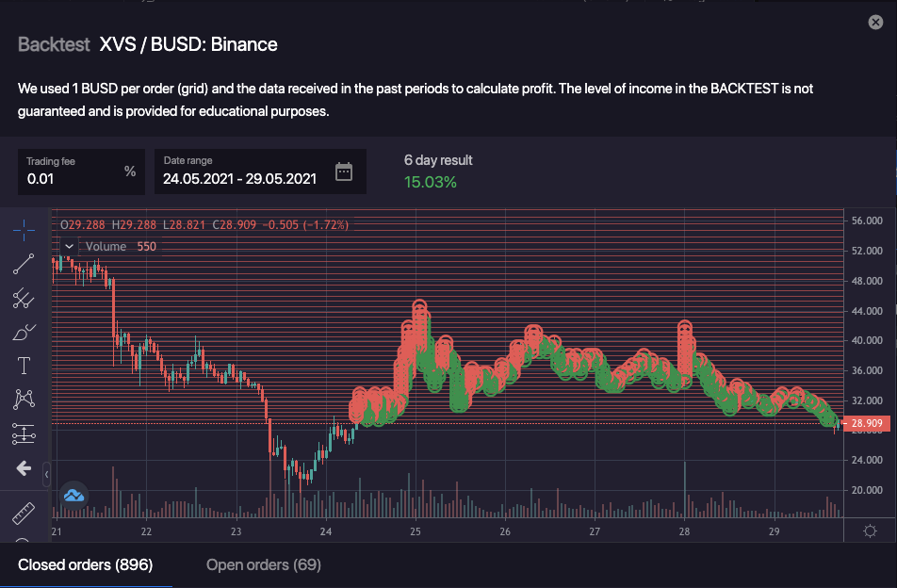Switch to the Closed orders tab
Viewport: 897px width, 588px height.
(x=85, y=564)
